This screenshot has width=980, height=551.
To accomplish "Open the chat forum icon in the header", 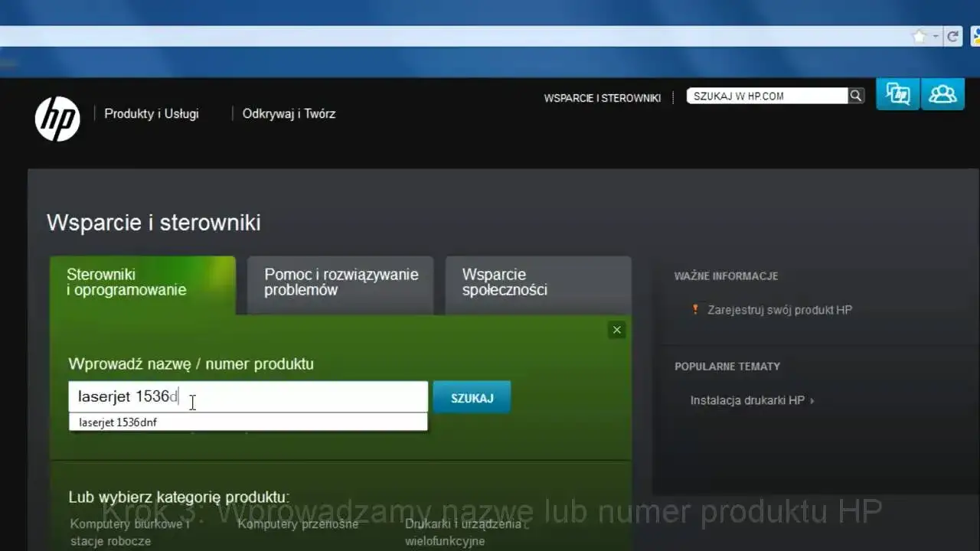I will [897, 94].
